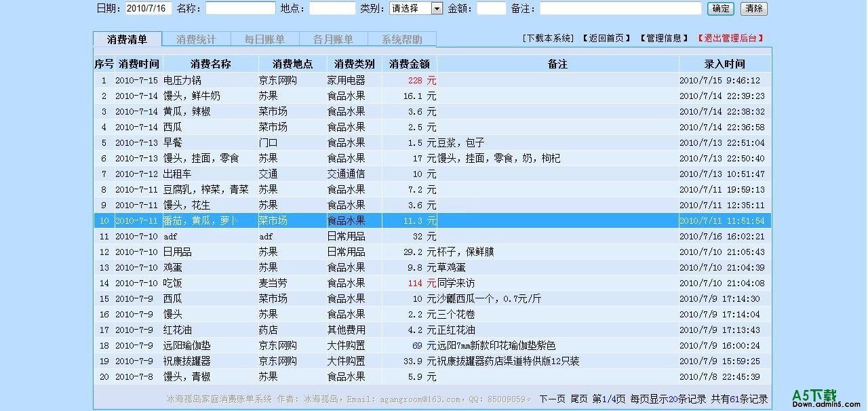Viewport: 868px width, 411px height.
Task: Click the 草鸡蛋 remark
Action: click(x=452, y=267)
